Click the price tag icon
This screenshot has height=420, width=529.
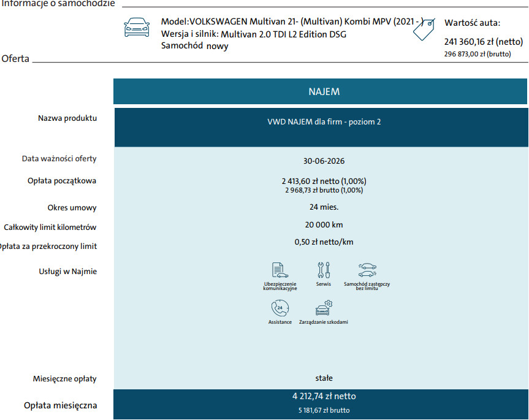tap(423, 29)
